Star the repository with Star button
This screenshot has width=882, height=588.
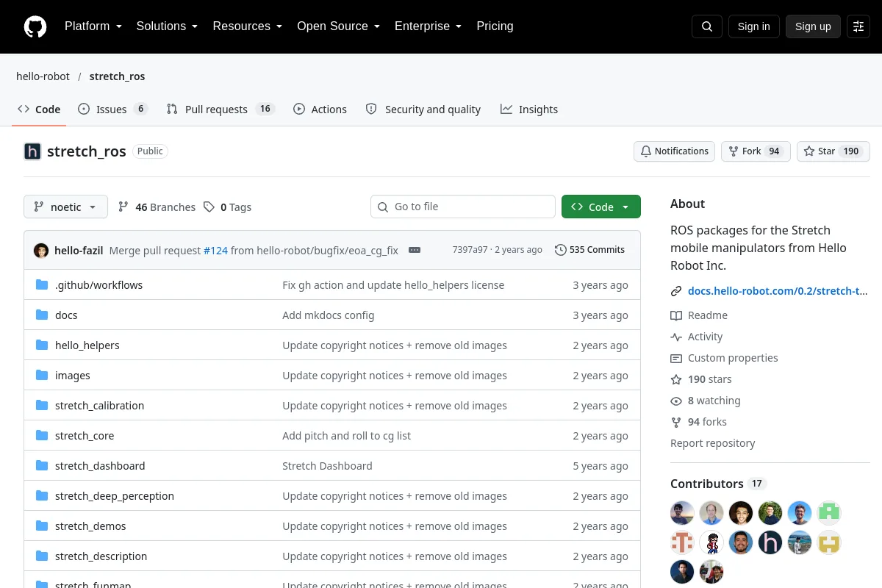[x=833, y=151]
